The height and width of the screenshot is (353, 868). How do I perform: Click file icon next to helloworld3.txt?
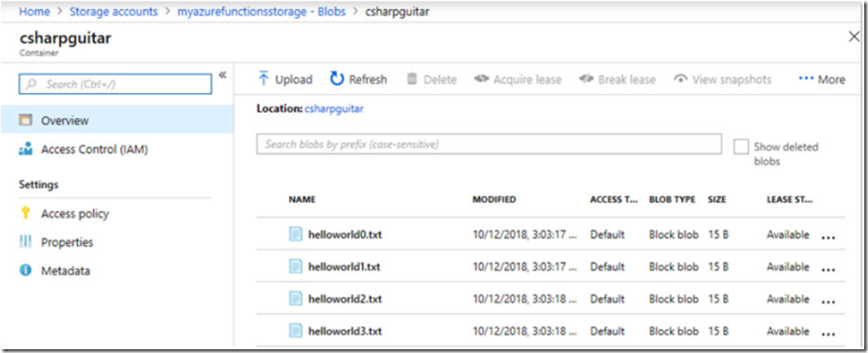(296, 332)
